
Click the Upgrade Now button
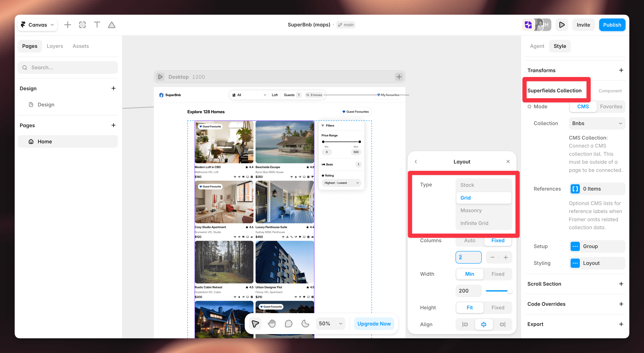pyautogui.click(x=374, y=324)
